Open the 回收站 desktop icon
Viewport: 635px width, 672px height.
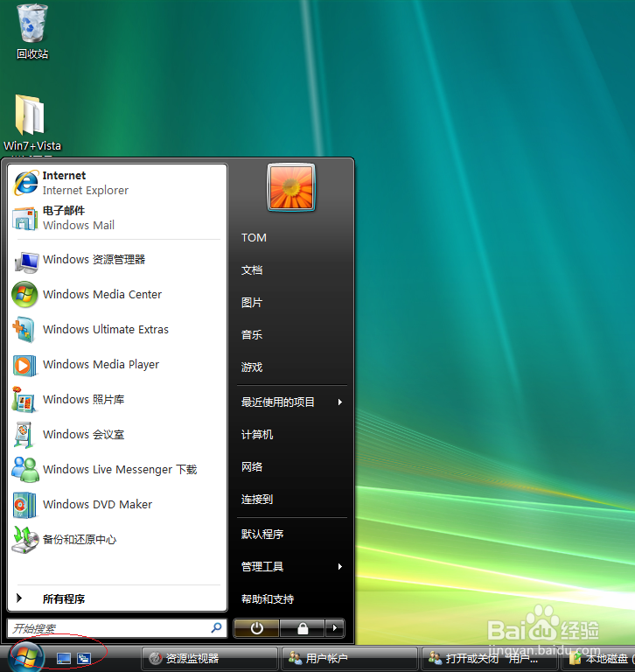[x=32, y=31]
